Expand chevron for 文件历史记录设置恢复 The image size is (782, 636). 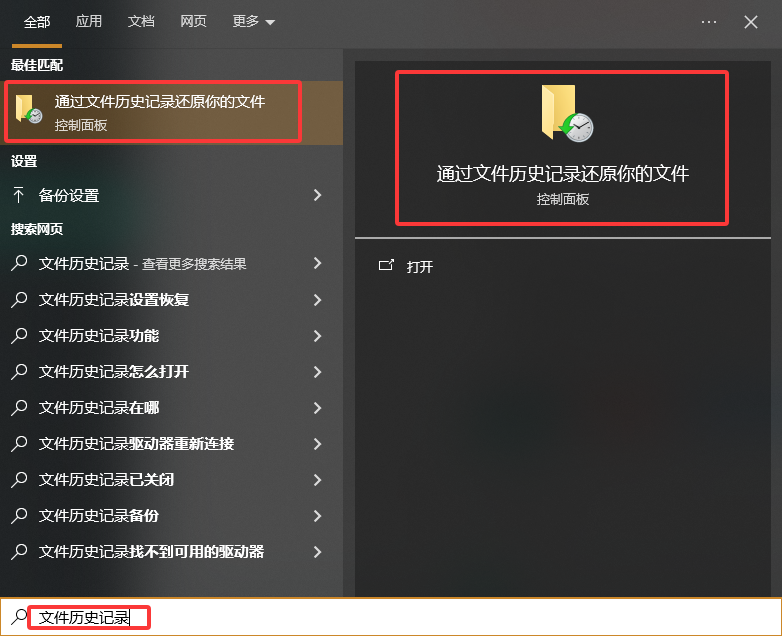pyautogui.click(x=318, y=299)
